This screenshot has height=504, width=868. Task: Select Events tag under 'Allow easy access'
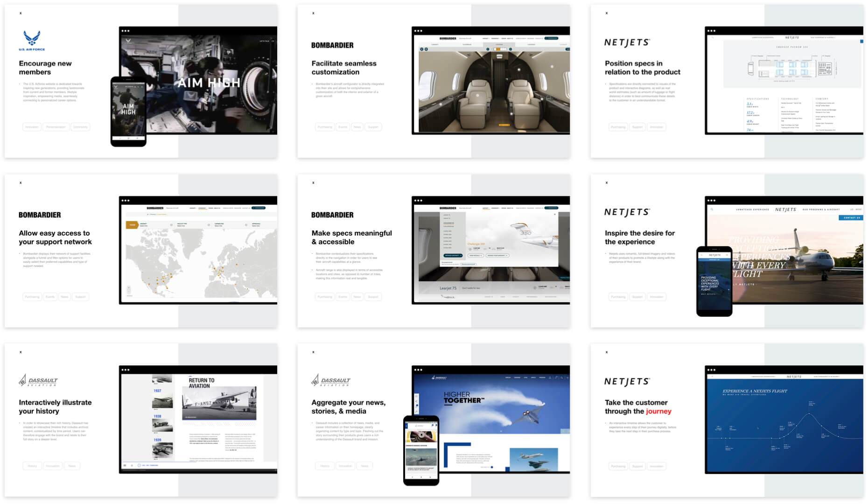(50, 297)
